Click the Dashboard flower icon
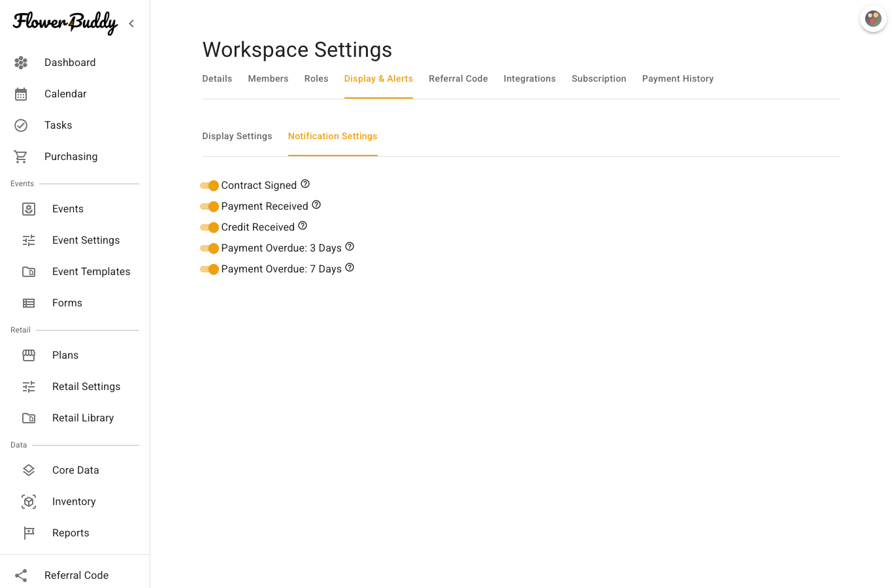 (21, 63)
